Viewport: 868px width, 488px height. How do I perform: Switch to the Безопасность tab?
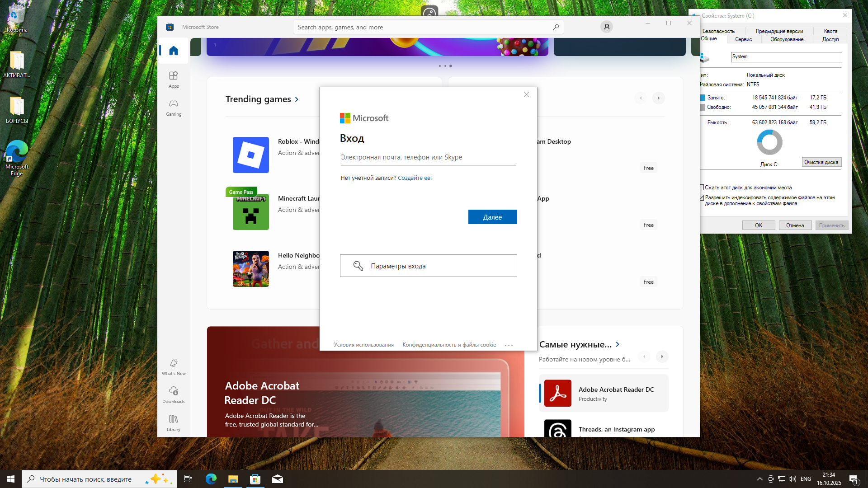tap(718, 31)
